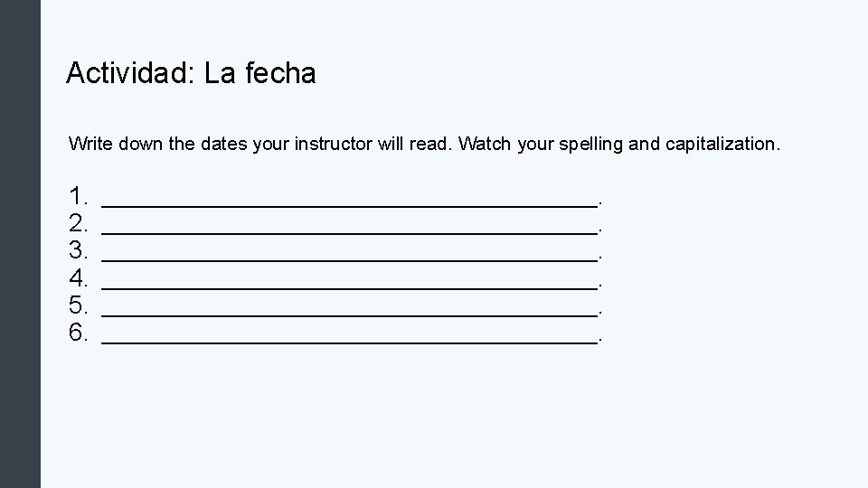Screen dimensions: 868x488
Task: Click the blank answer line for item 1
Action: (349, 205)
